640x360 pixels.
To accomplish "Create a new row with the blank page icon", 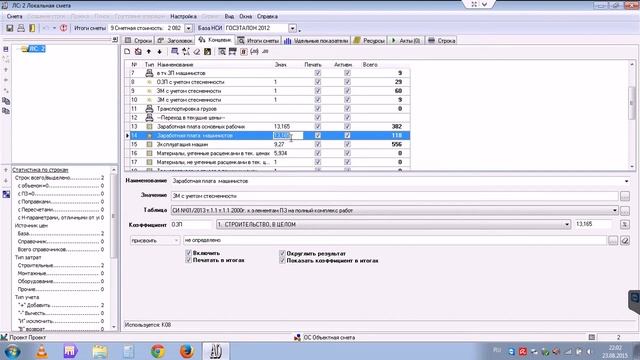I will pos(127,51).
